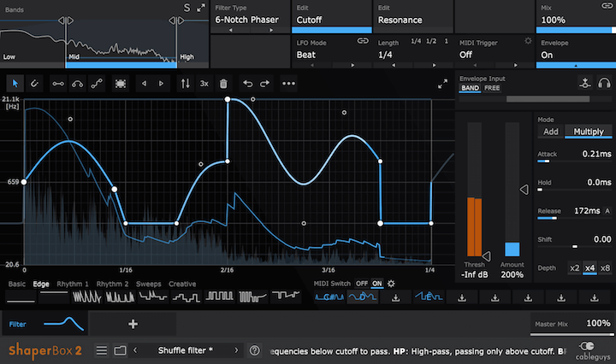This screenshot has width=616, height=364.
Task: Open the preset folder browser
Action: [121, 350]
